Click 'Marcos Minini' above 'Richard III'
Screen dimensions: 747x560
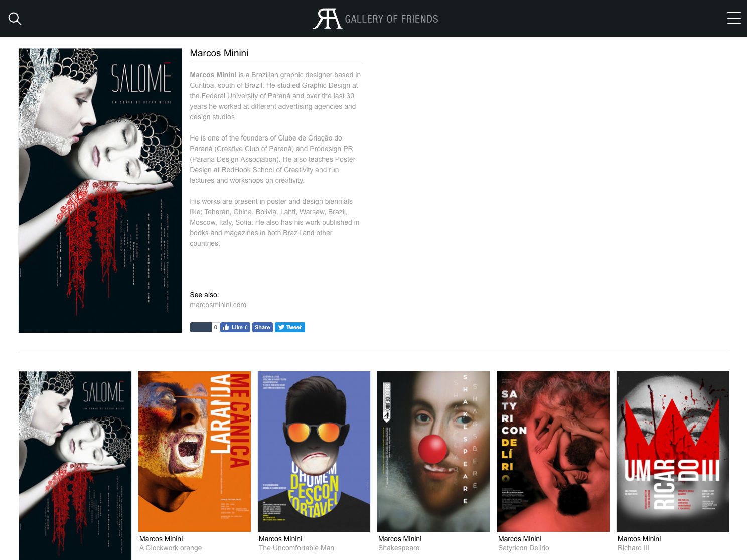639,539
